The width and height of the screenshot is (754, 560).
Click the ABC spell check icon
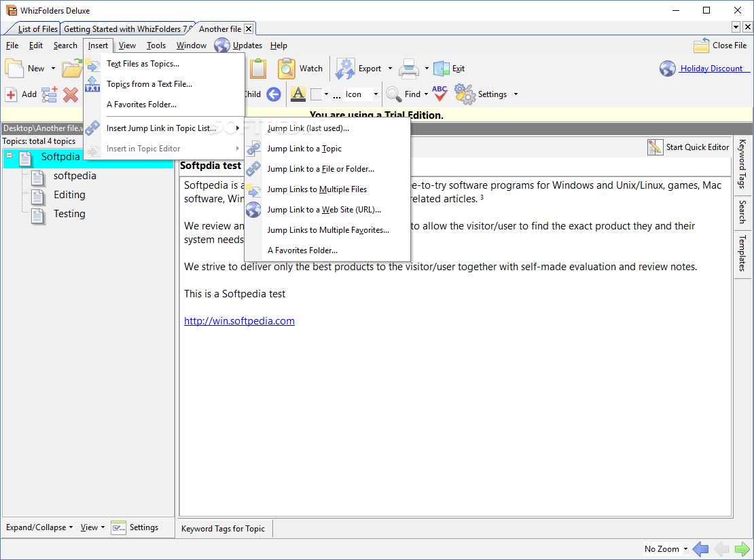point(439,93)
